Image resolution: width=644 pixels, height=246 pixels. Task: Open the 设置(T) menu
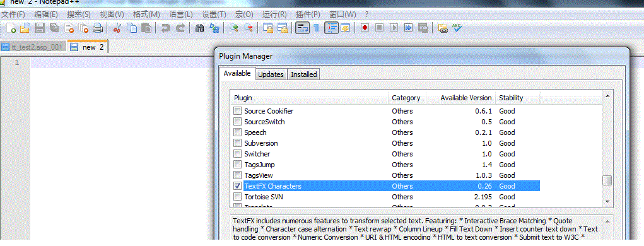(x=214, y=14)
